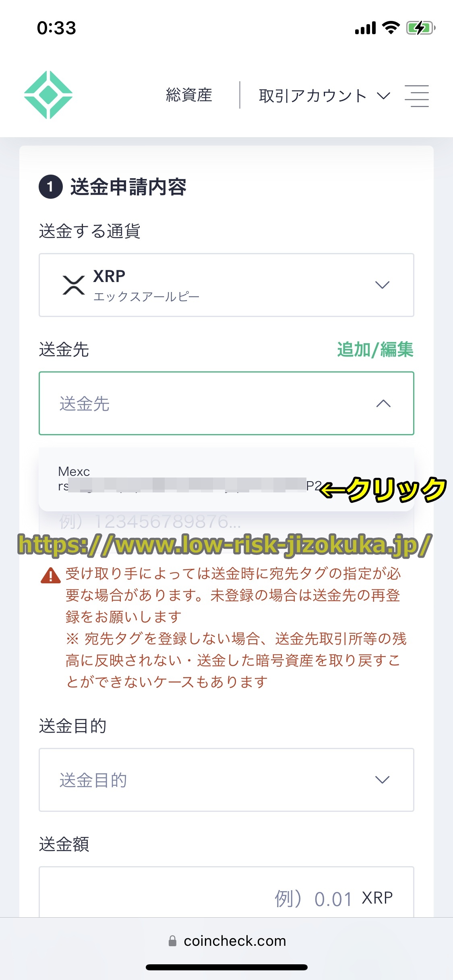Focus the 送金額 amount input field
Image resolution: width=453 pixels, height=980 pixels.
coord(226,892)
